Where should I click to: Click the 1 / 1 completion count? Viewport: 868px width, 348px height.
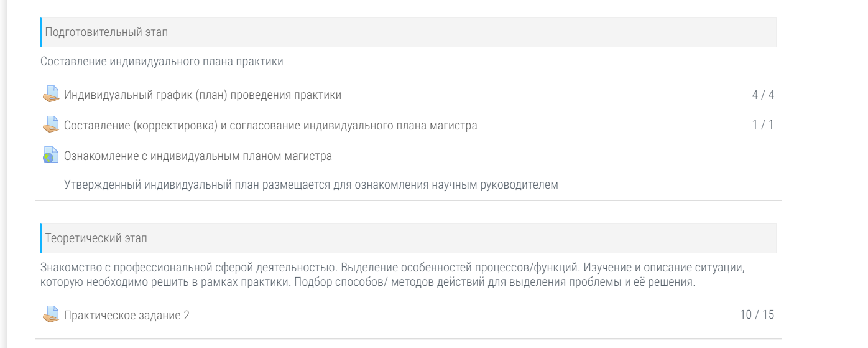(763, 125)
